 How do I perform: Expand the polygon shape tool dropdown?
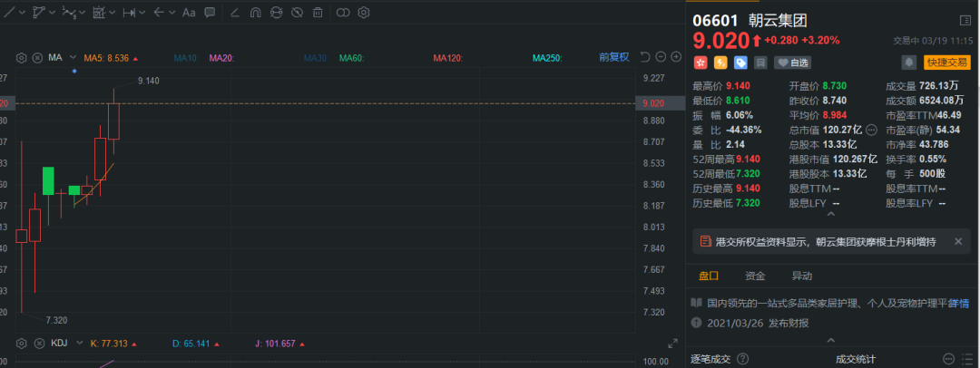point(52,13)
